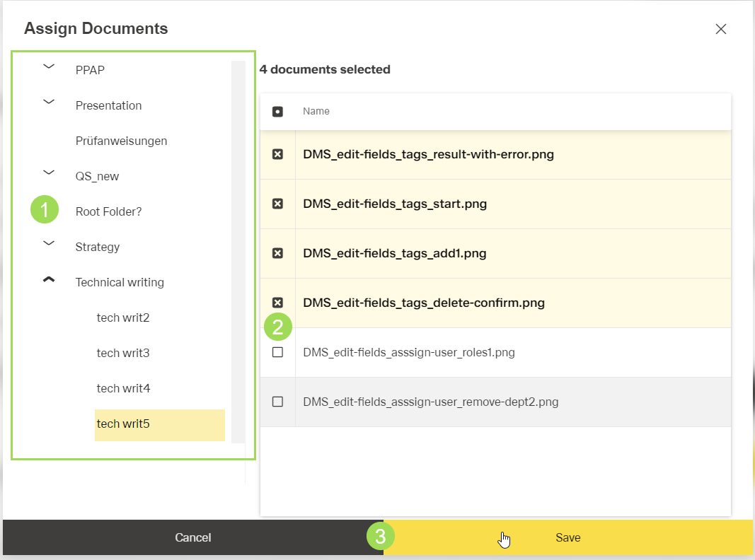Click the Save button
This screenshot has height=560, width=755.
tap(567, 538)
